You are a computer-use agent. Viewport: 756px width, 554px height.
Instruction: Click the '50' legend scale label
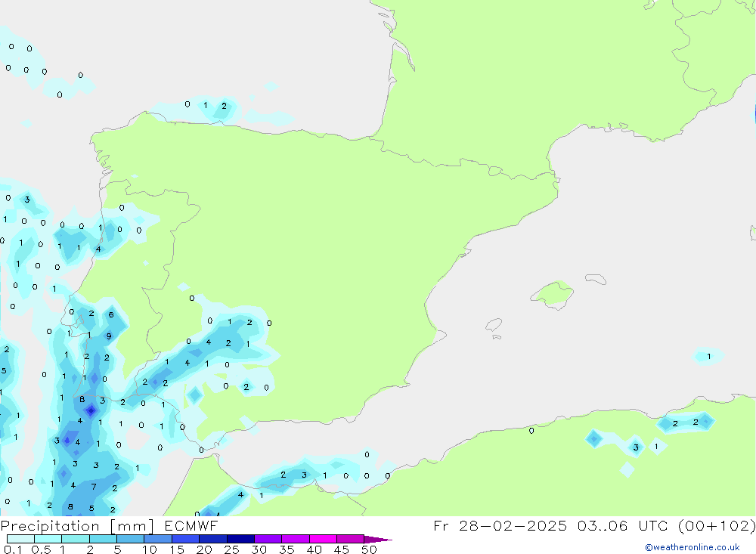pos(369,549)
